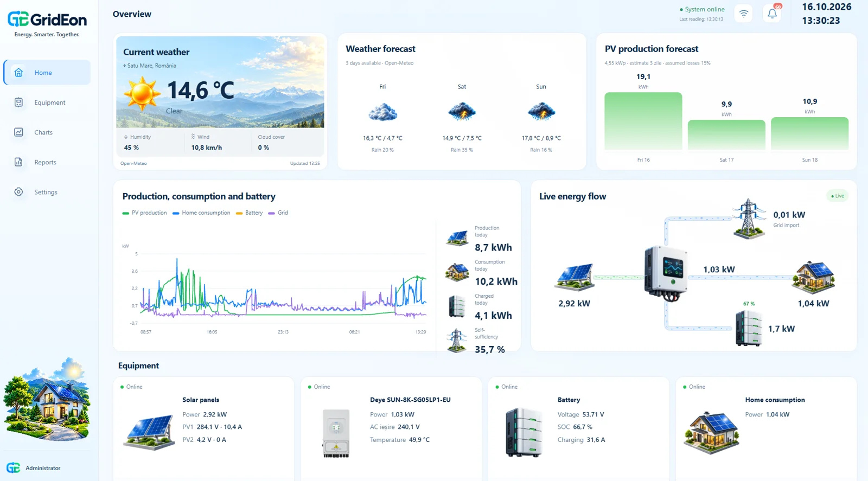Click the Consumption today house icon
Screen dimensions: 868x481
coord(457,272)
